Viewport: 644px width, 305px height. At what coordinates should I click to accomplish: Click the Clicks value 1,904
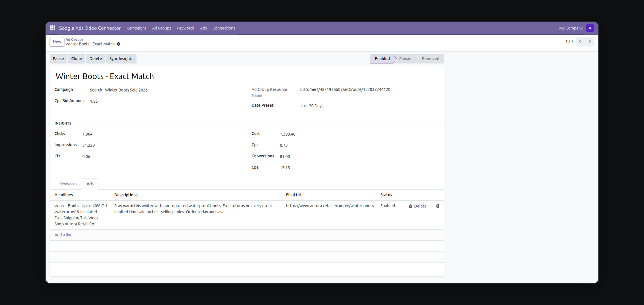point(87,134)
